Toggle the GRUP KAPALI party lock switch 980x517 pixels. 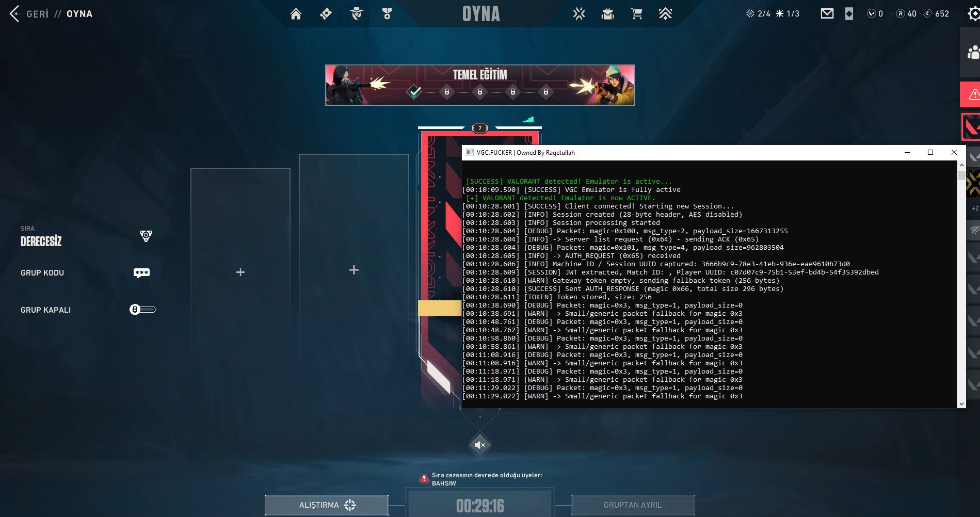pos(142,310)
